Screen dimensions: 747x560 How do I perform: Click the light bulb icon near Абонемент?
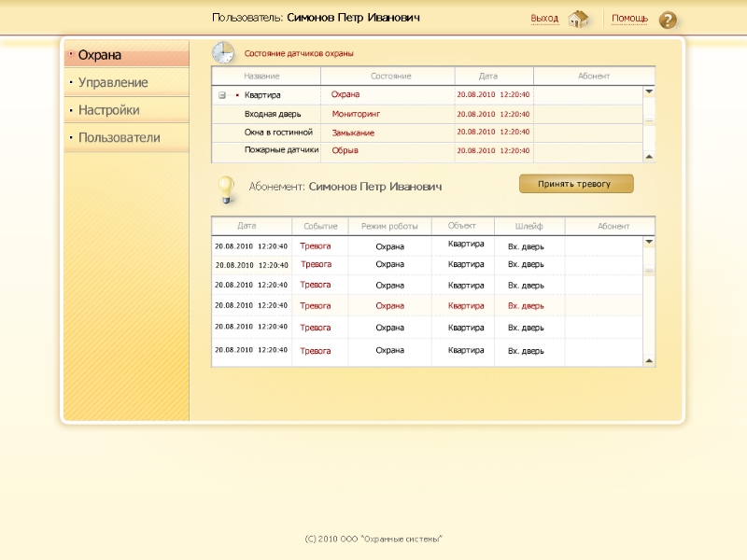[x=226, y=189]
